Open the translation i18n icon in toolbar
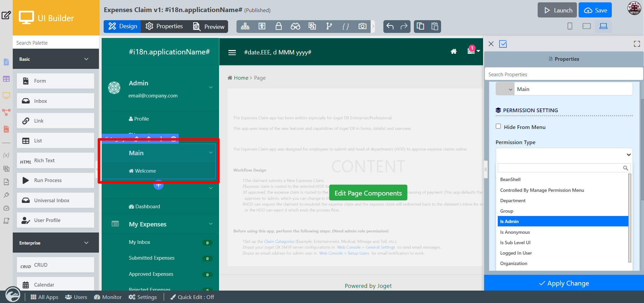644x303 pixels. [312, 26]
